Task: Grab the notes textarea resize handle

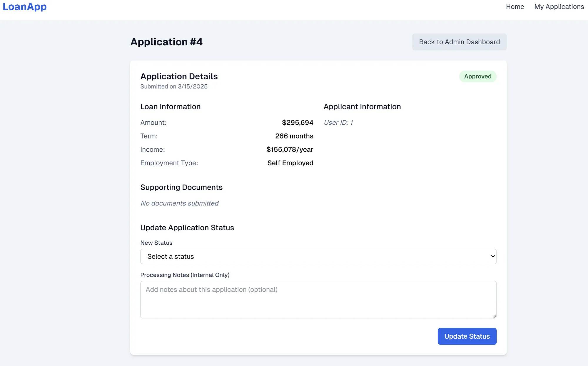Action: click(x=494, y=316)
